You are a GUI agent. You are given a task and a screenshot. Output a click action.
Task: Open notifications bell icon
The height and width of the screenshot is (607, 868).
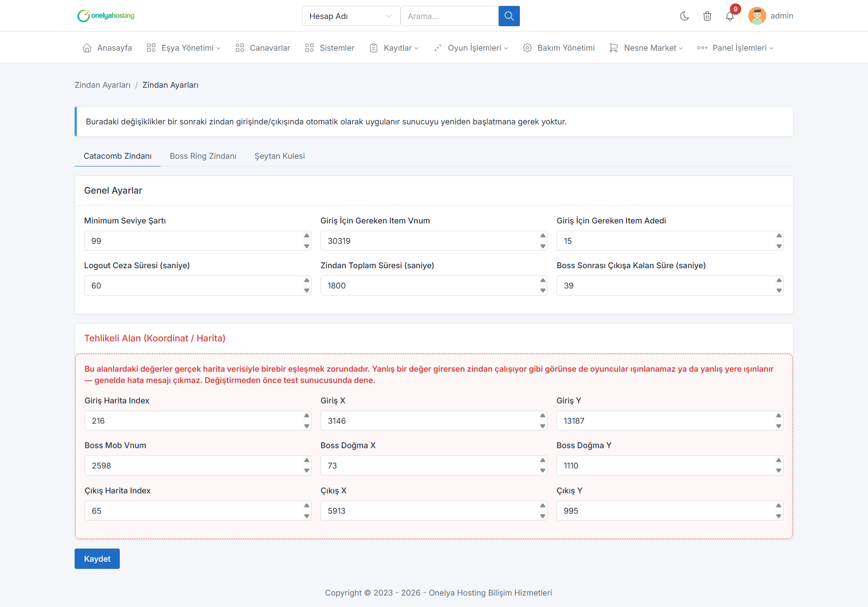click(x=730, y=16)
